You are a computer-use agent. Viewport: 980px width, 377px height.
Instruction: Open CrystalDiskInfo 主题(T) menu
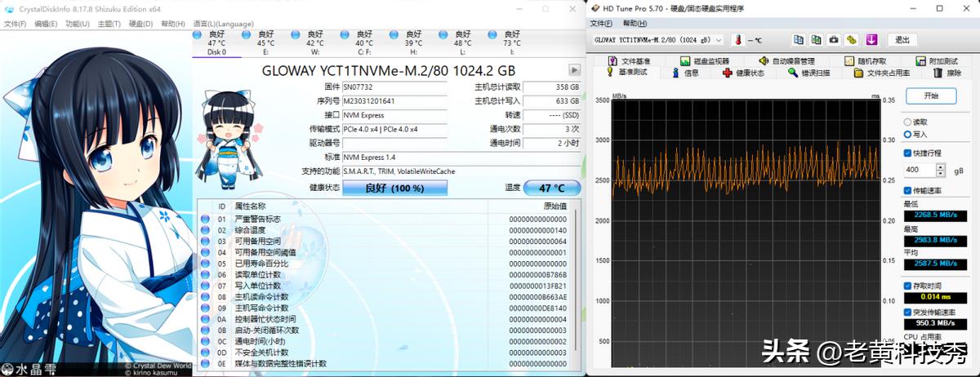click(109, 24)
